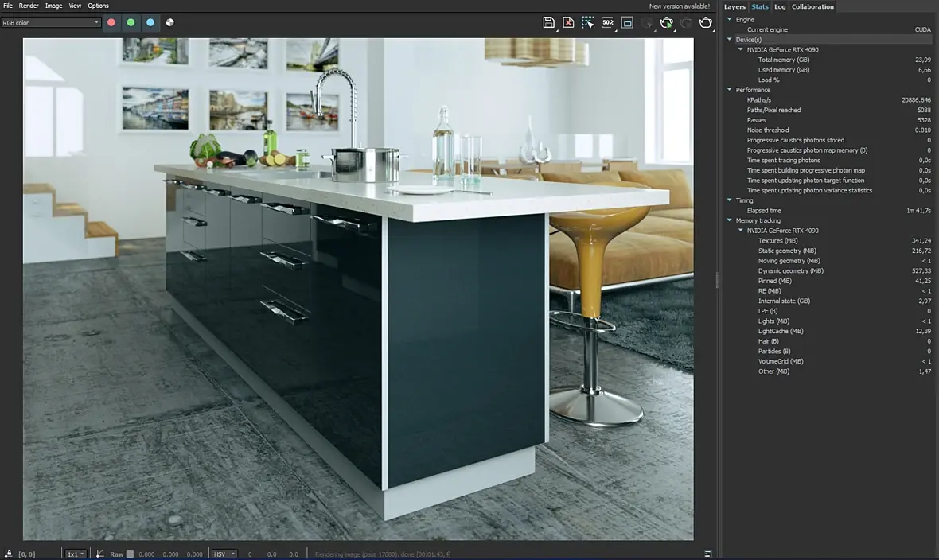Click the rightmost teapot Render icon
Image resolution: width=939 pixels, height=560 pixels.
(706, 22)
